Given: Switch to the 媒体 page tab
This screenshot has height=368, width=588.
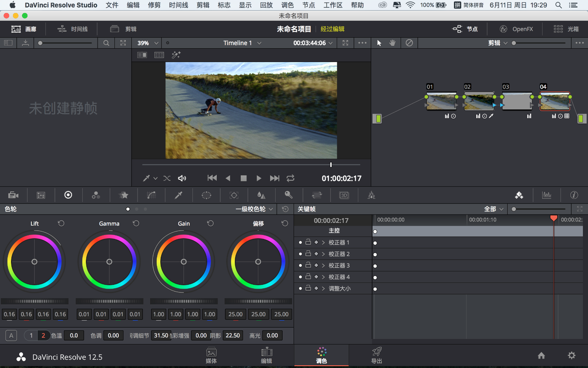Looking at the screenshot, I should tap(211, 355).
